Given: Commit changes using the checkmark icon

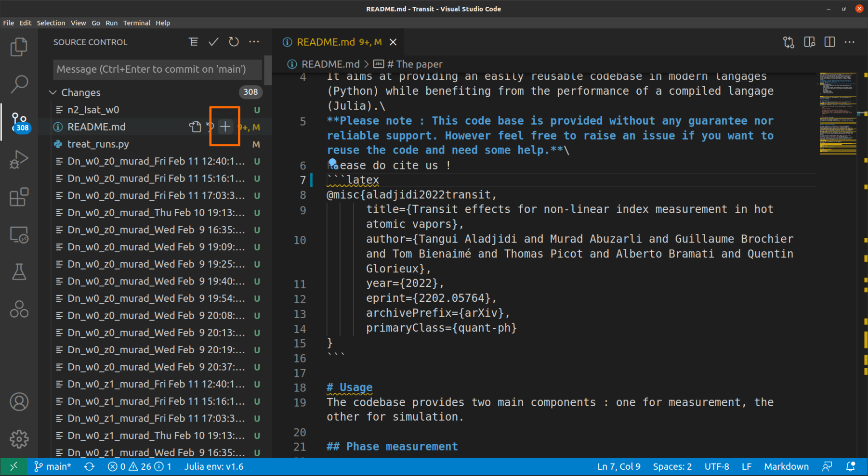Looking at the screenshot, I should point(213,42).
